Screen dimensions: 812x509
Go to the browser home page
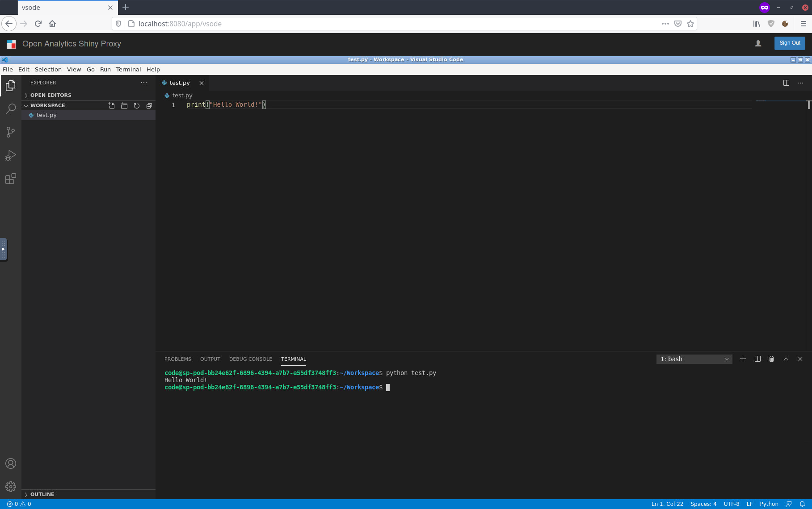[52, 24]
